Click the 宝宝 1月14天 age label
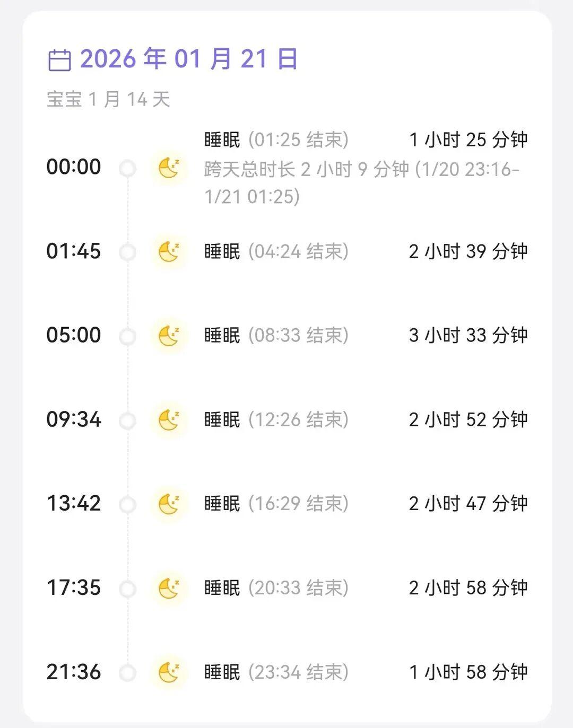Viewport: 573px width, 728px height. click(108, 99)
